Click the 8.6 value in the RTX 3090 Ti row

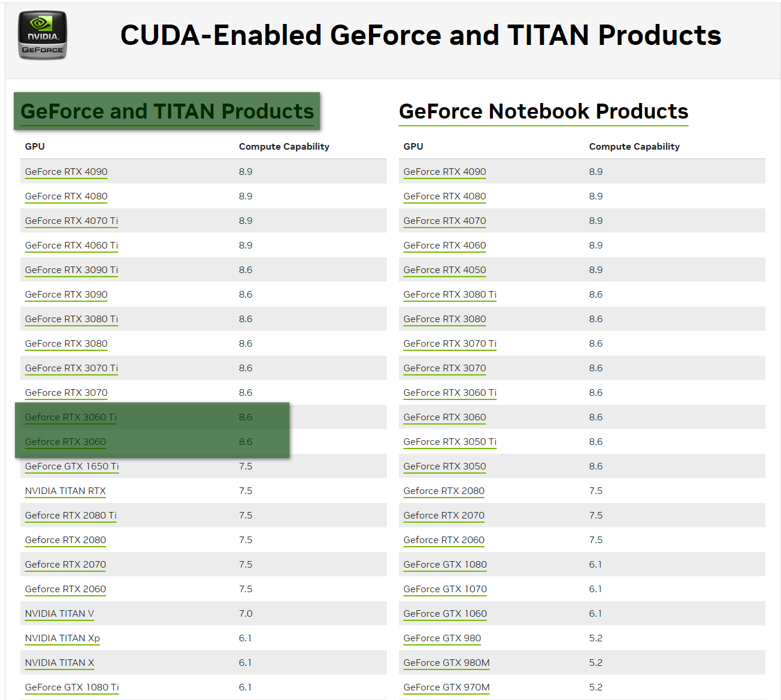click(x=246, y=270)
